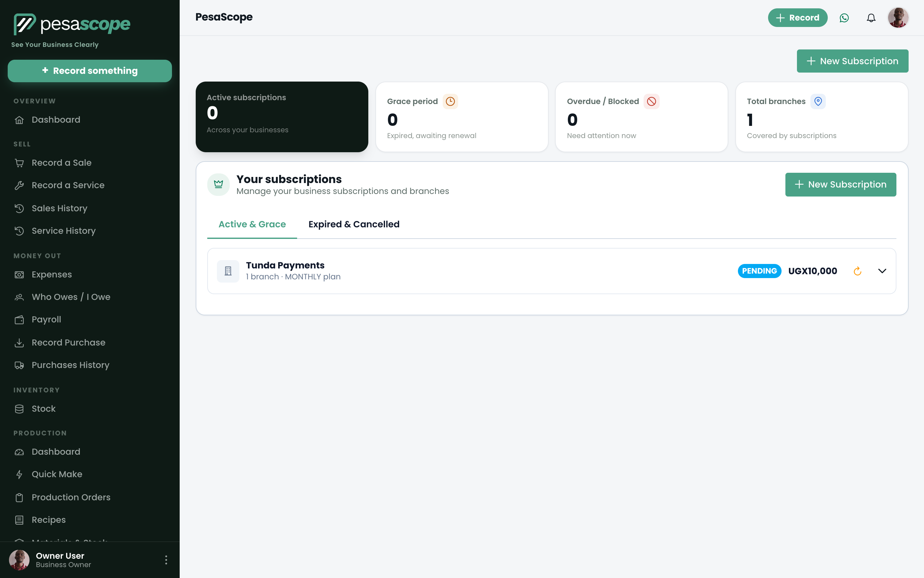Click the building icon for Tunda Payments
The image size is (924, 578).
(x=228, y=271)
